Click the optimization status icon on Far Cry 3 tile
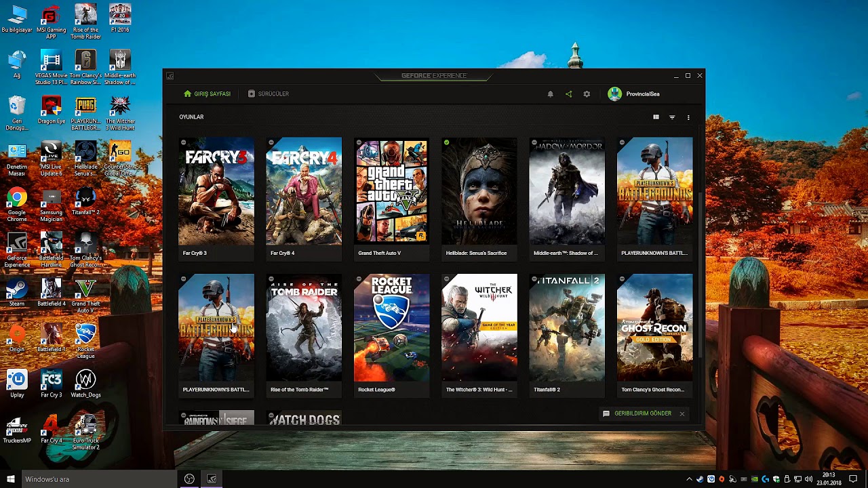This screenshot has height=488, width=868. coord(183,142)
